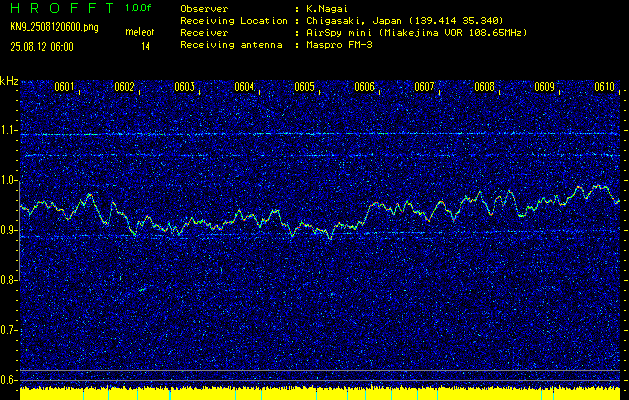Image resolution: width=629 pixels, height=400 pixels.
Task: Click the 0.7 frequency axis label
Action: coord(9,330)
